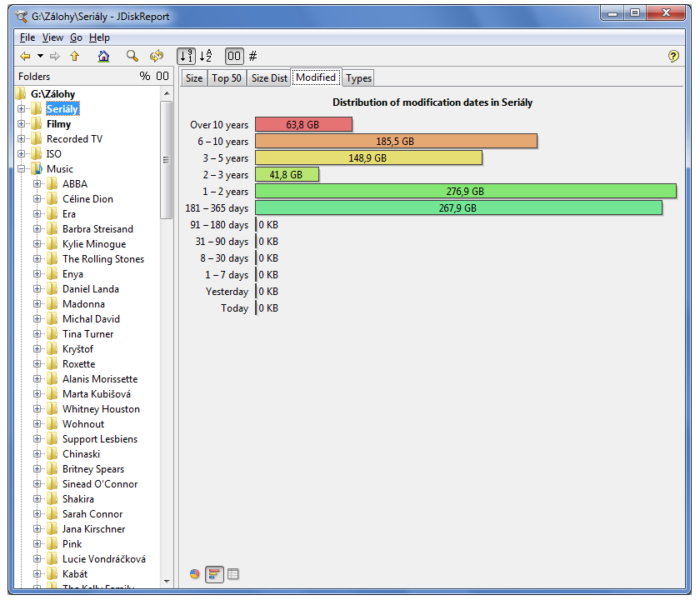This screenshot has width=700, height=600.
Task: Select the Recorded TV folder
Action: (74, 139)
